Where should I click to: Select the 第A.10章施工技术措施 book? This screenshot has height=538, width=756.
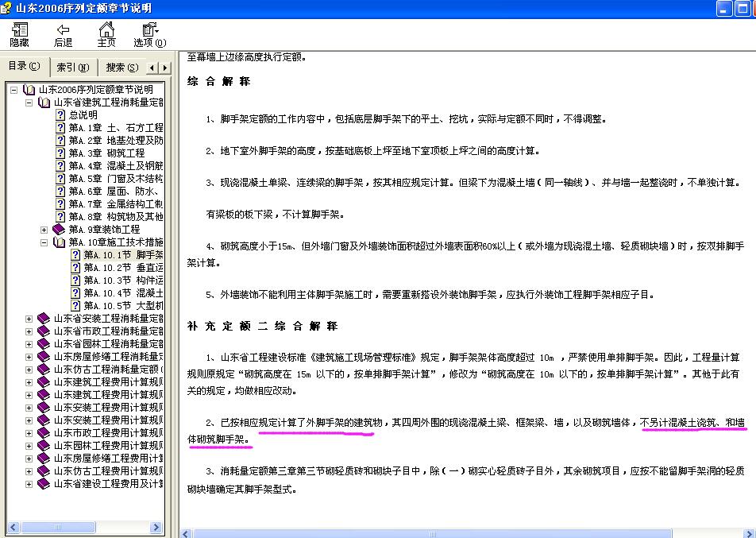tap(116, 242)
